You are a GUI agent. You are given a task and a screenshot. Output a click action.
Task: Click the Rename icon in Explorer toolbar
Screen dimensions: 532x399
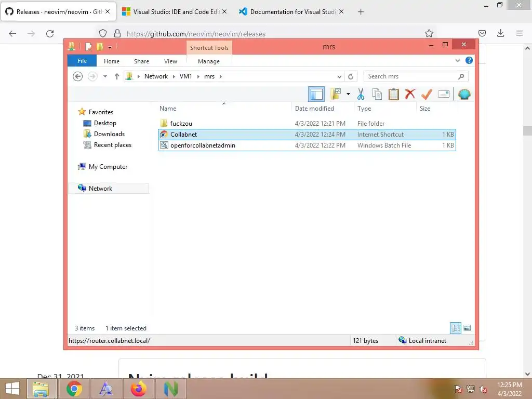[x=444, y=94]
